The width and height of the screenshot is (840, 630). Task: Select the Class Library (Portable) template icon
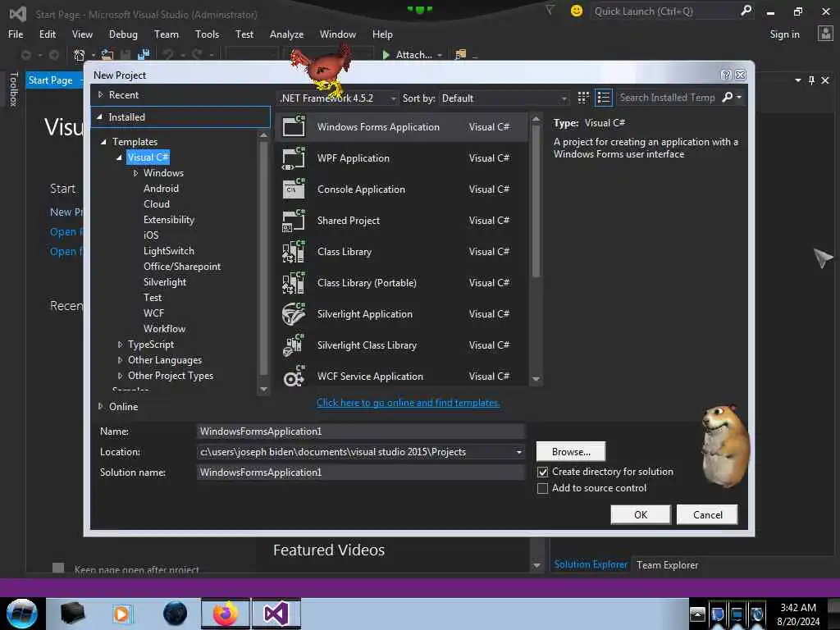(294, 282)
